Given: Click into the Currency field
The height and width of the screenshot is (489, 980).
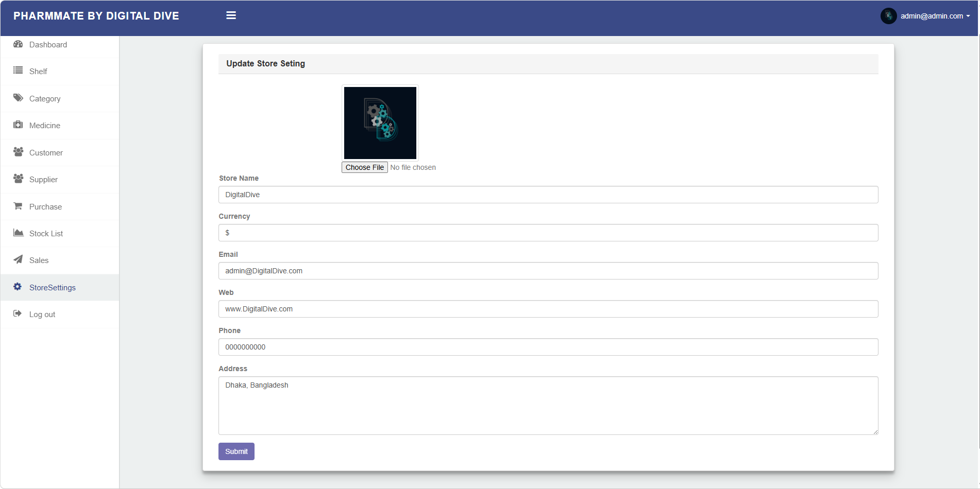Looking at the screenshot, I should click(x=548, y=233).
